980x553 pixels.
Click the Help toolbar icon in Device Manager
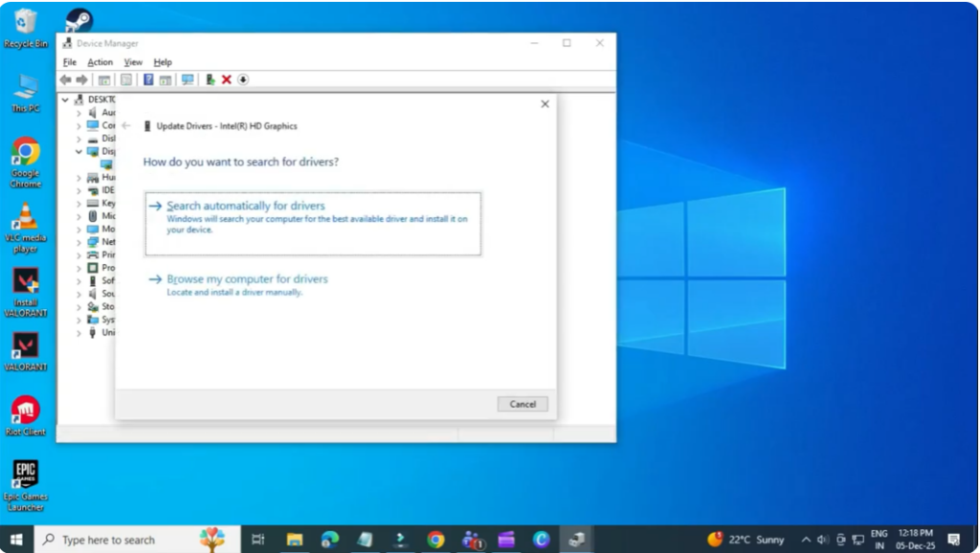pos(146,79)
